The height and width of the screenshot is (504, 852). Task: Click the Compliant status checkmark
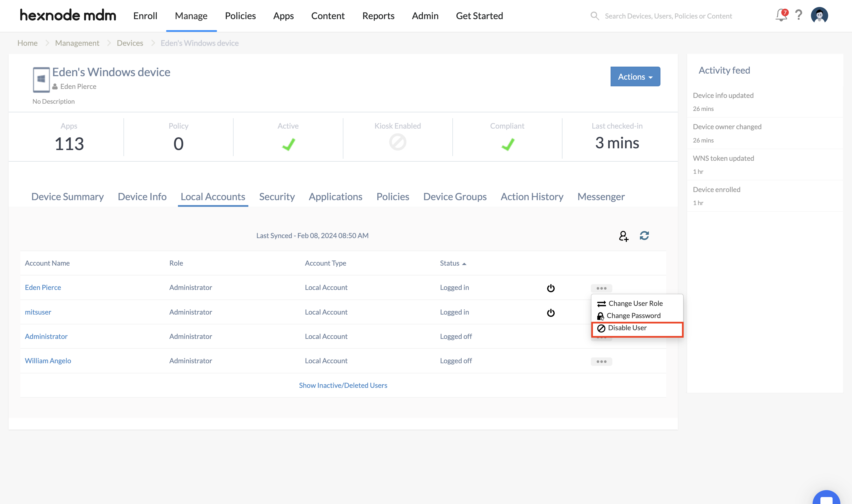[508, 144]
